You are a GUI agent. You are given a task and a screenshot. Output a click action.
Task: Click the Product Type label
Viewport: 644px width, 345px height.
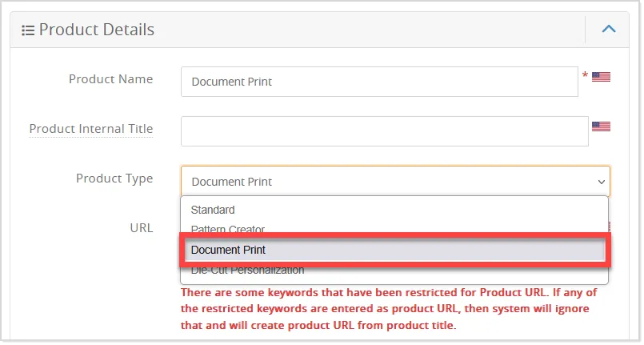[x=114, y=179]
